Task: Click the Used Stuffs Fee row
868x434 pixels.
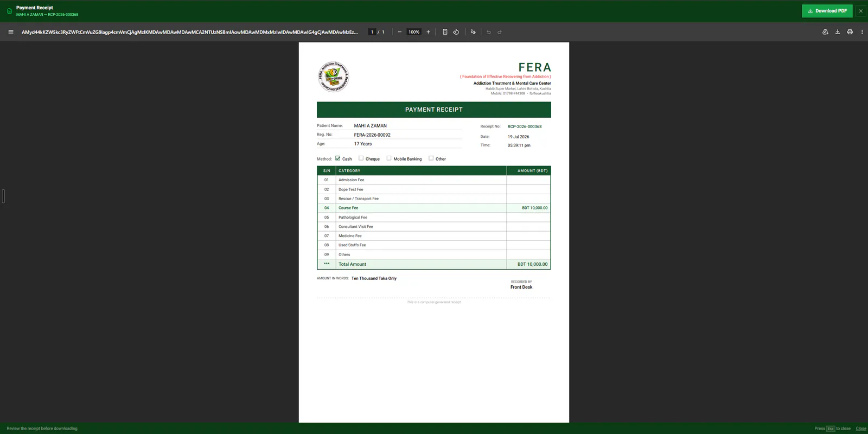Action: pos(434,245)
